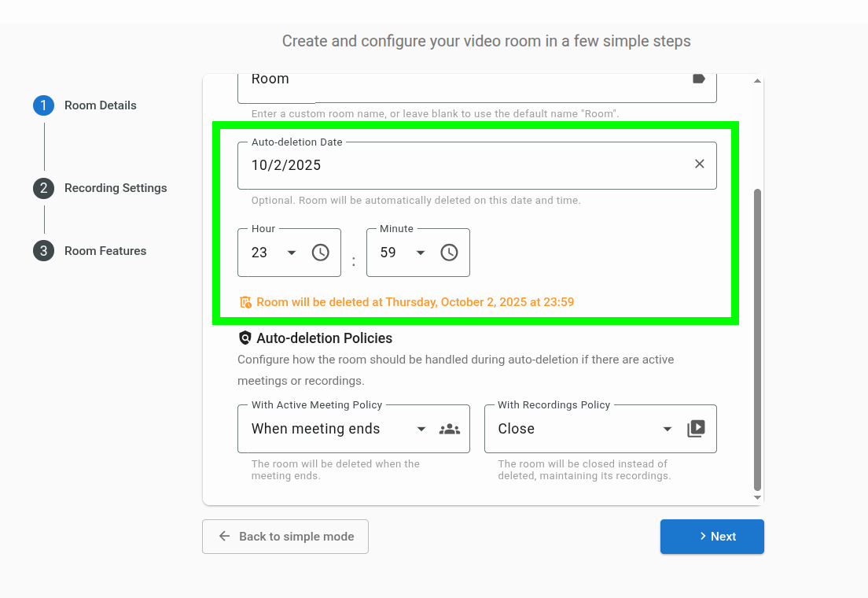Click Back to simple mode button
868x598 pixels.
click(x=285, y=537)
